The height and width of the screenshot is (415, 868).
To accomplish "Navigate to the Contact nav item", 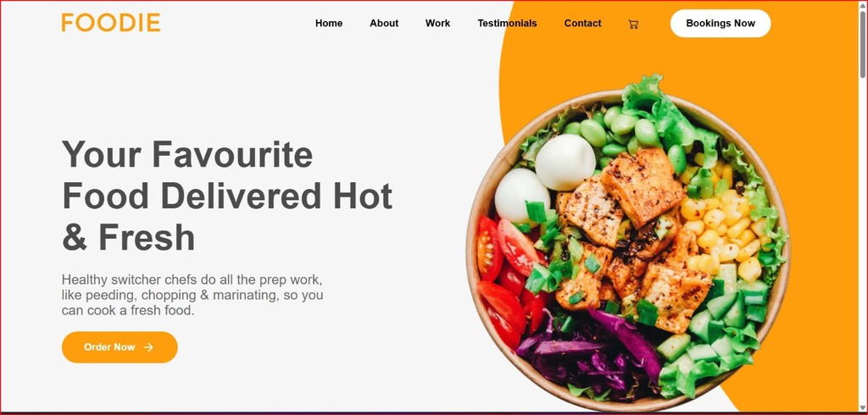I will pyautogui.click(x=583, y=23).
